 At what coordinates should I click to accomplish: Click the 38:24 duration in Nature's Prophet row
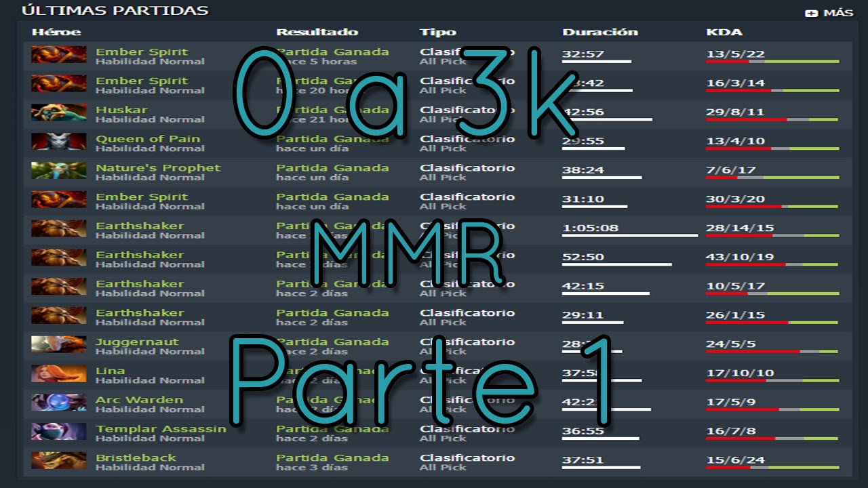coord(583,170)
